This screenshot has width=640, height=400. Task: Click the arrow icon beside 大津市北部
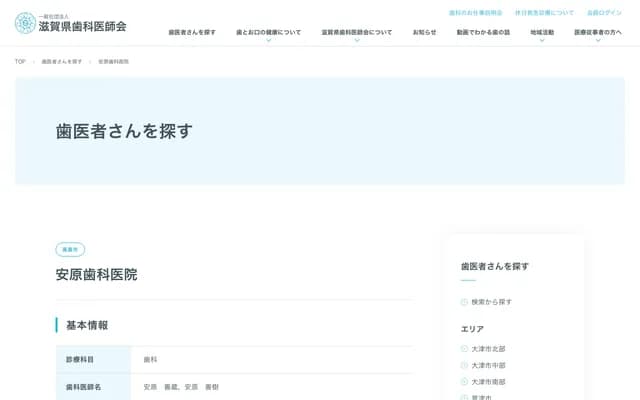tap(464, 349)
